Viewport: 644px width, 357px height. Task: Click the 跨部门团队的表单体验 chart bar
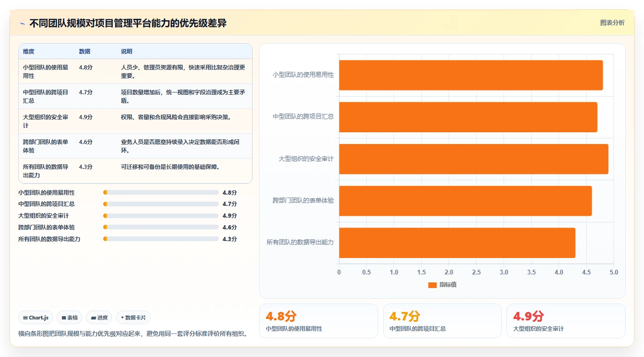[465, 201]
